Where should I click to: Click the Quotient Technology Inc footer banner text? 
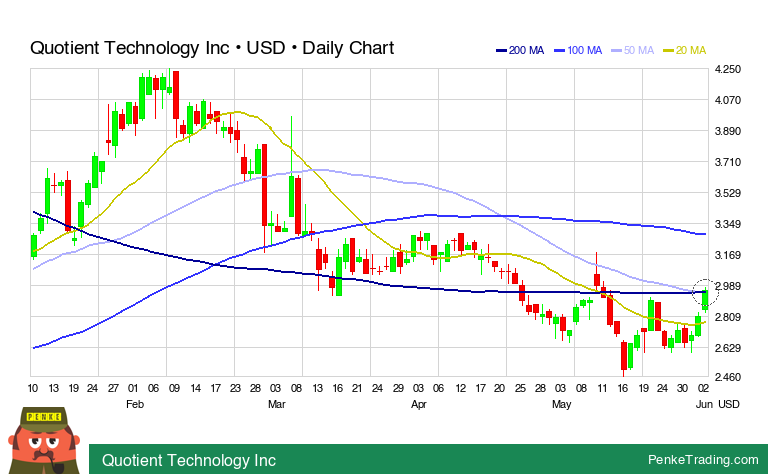click(189, 460)
